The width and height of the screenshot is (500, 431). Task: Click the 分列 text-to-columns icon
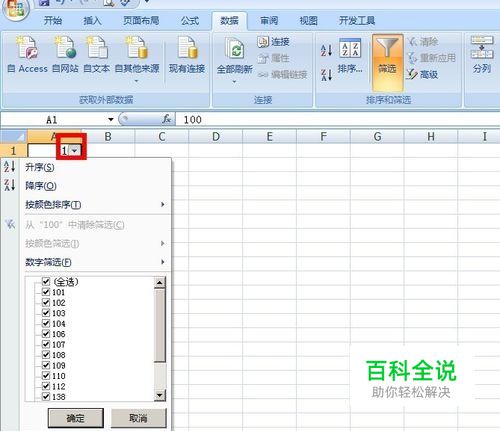(x=482, y=47)
